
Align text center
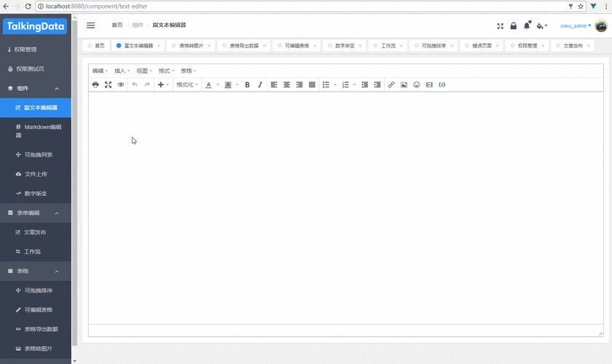286,84
